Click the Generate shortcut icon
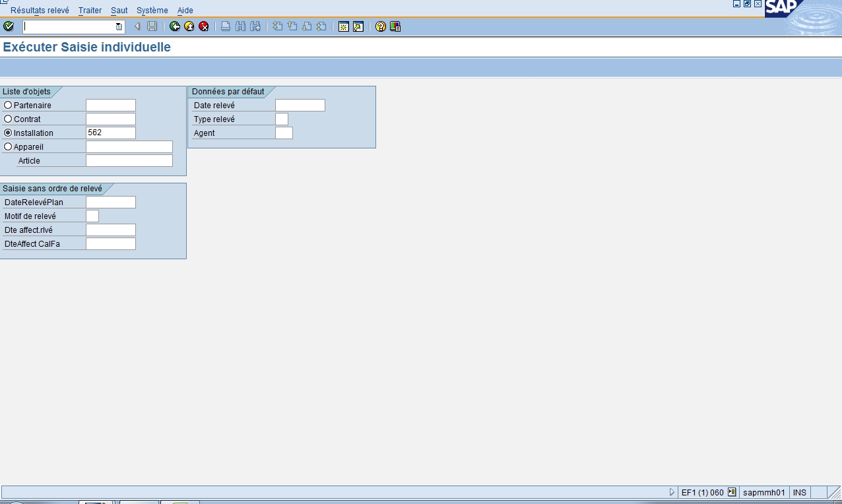Image resolution: width=842 pixels, height=504 pixels. 358,26
